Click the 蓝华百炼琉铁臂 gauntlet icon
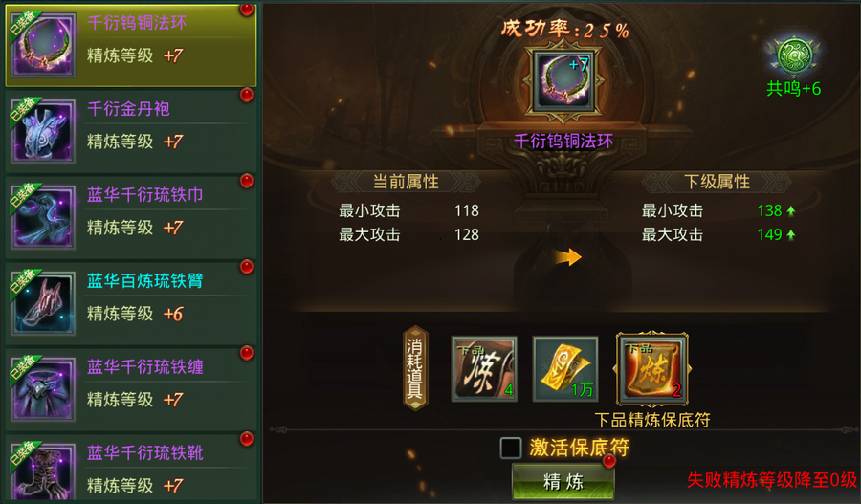Image resolution: width=861 pixels, height=504 pixels. [43, 302]
